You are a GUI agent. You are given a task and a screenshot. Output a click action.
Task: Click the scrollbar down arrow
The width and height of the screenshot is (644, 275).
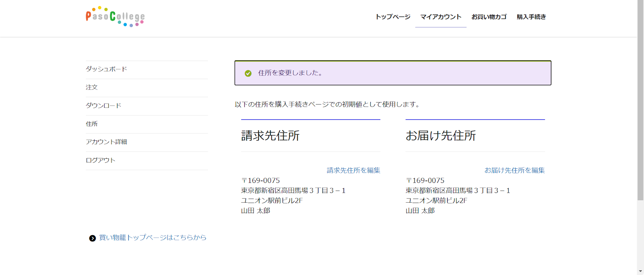640,271
